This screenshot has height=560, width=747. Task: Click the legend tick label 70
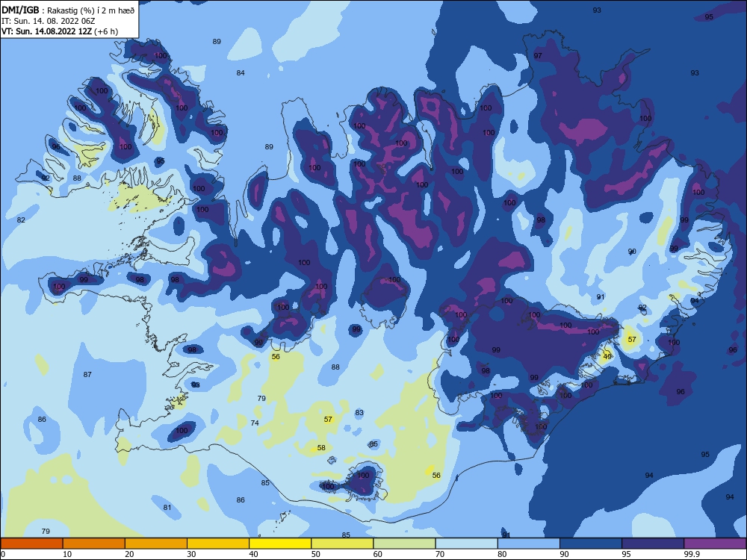pos(440,554)
